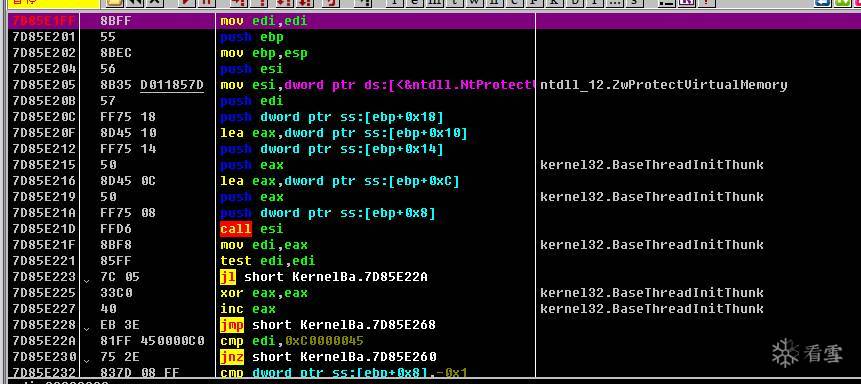The image size is (861, 384).
Task: Select 'push dword ptr ss:[ebp+0x8]' instruction
Action: coord(328,213)
